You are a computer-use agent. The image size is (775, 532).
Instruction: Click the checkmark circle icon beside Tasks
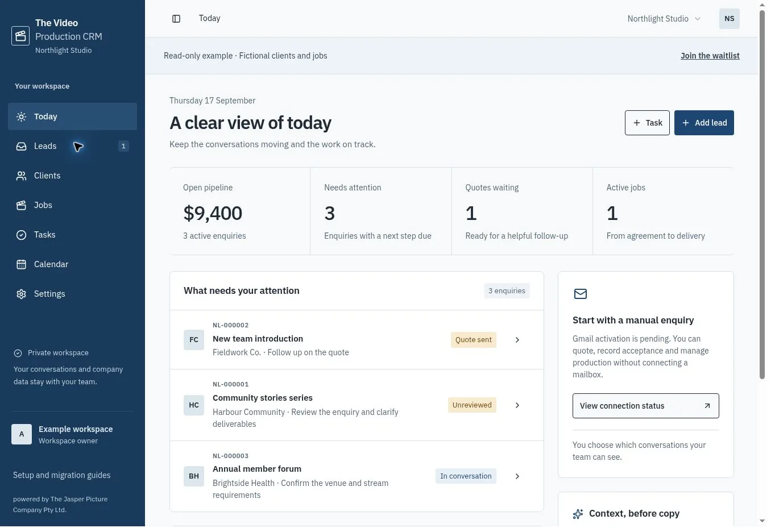point(22,235)
